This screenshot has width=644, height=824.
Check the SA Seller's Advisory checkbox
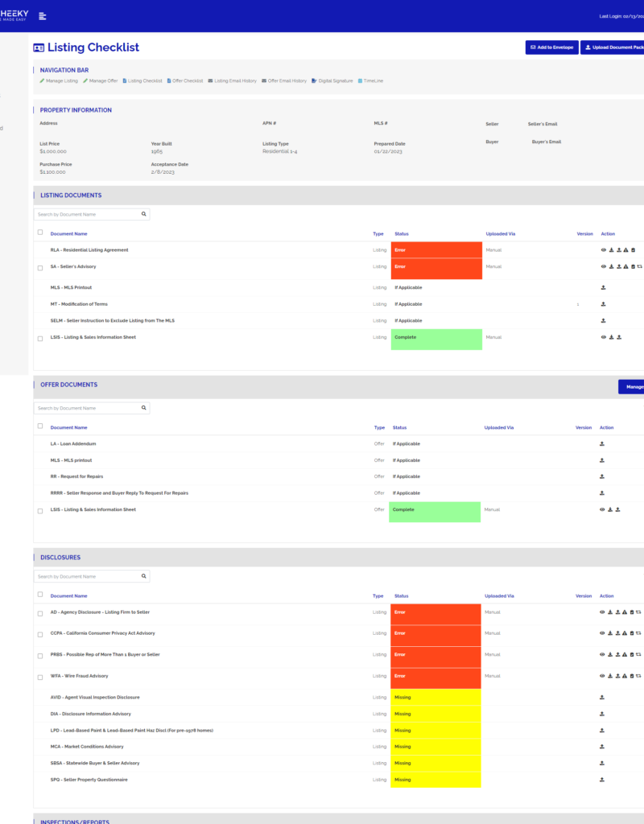point(40,268)
